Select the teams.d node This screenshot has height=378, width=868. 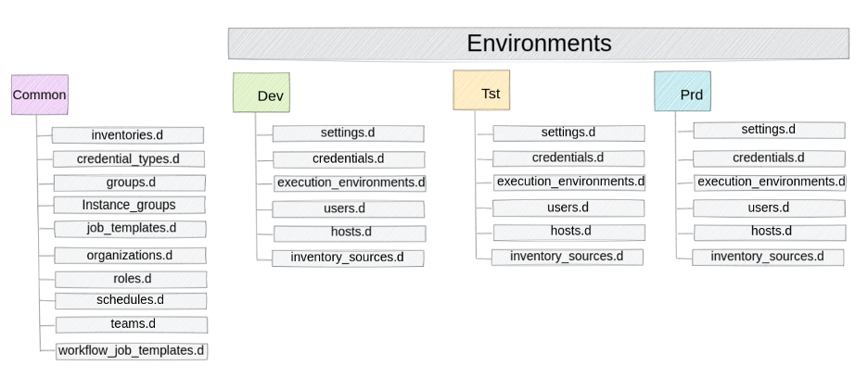pyautogui.click(x=131, y=324)
